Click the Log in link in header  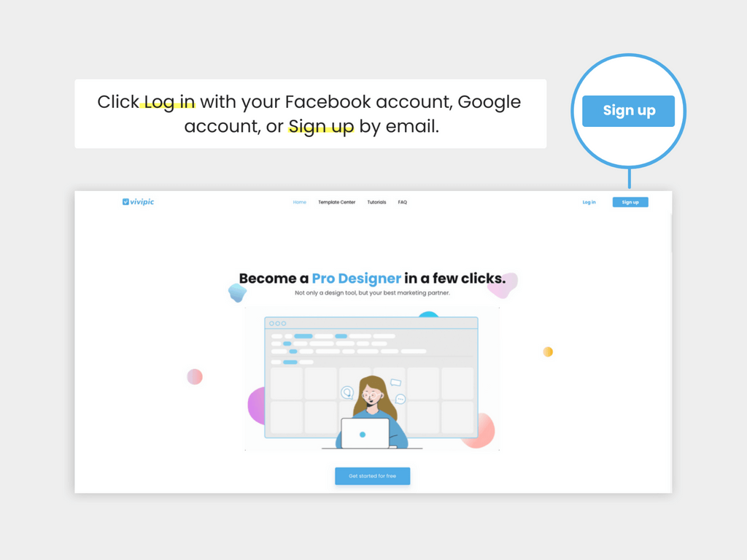pyautogui.click(x=589, y=203)
